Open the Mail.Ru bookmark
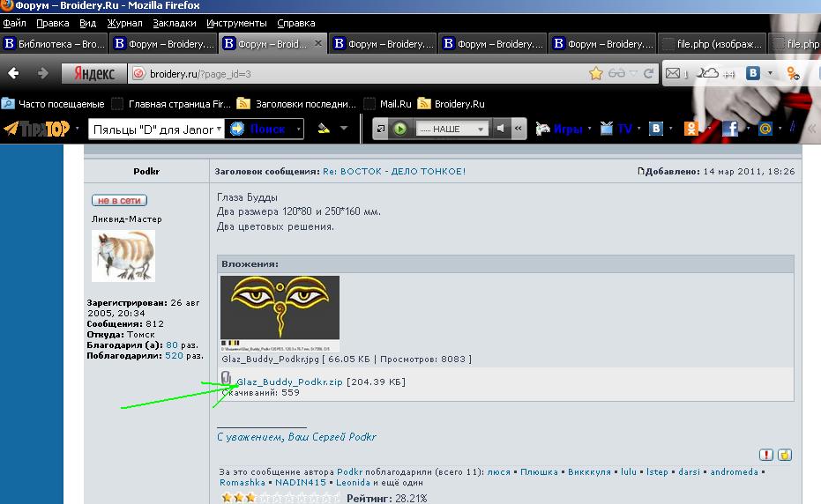This screenshot has width=821, height=504. tap(388, 104)
